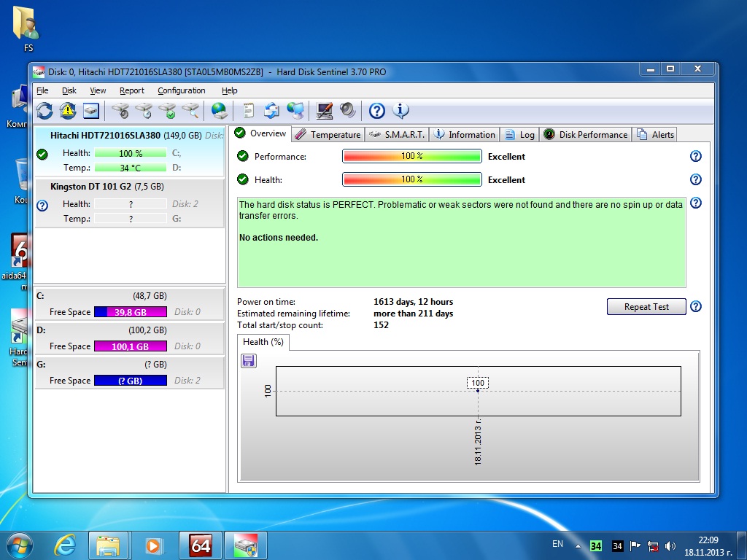Click the G: free space (? GB) bar
Viewport: 747px width, 560px height.
tap(131, 381)
